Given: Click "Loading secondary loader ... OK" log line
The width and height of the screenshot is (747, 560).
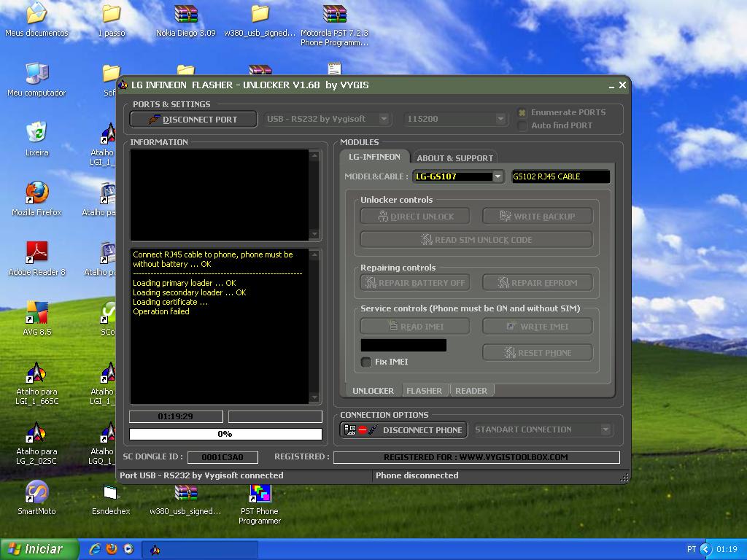Looking at the screenshot, I should [x=190, y=292].
